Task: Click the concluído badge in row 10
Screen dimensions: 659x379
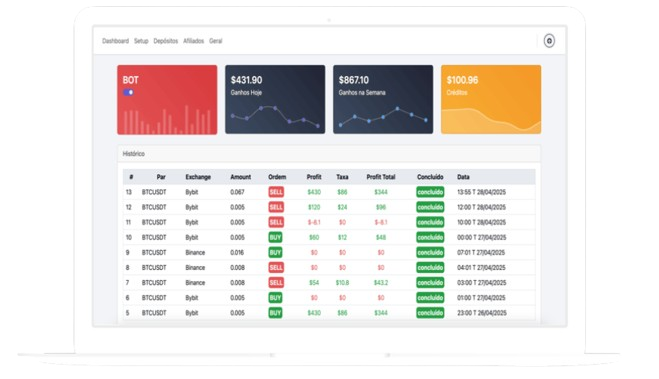Action: point(430,237)
